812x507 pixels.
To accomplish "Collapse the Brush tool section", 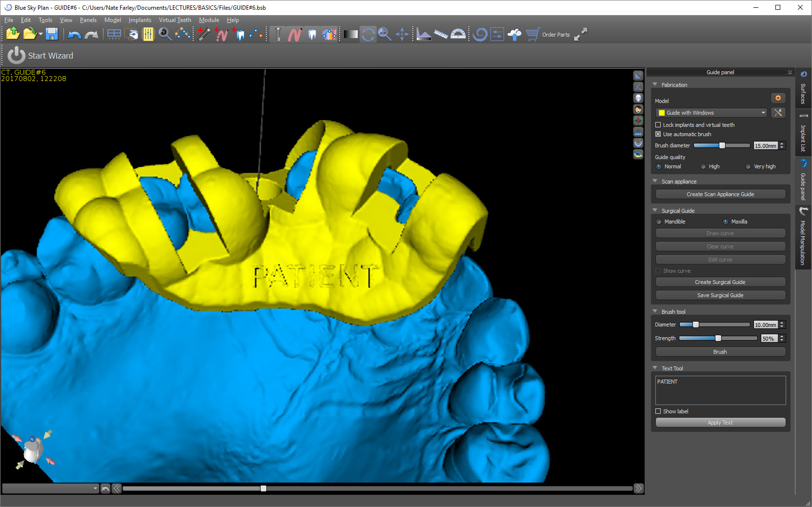I will coord(655,311).
